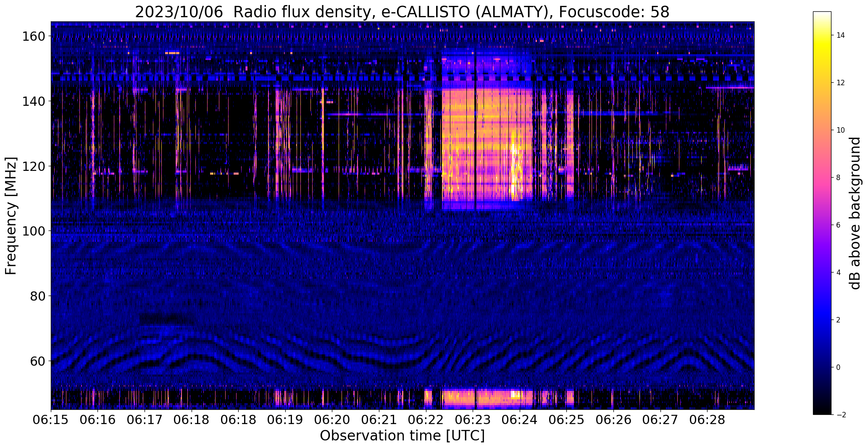
Task: Click the colorbar tick label 10
Action: click(841, 130)
